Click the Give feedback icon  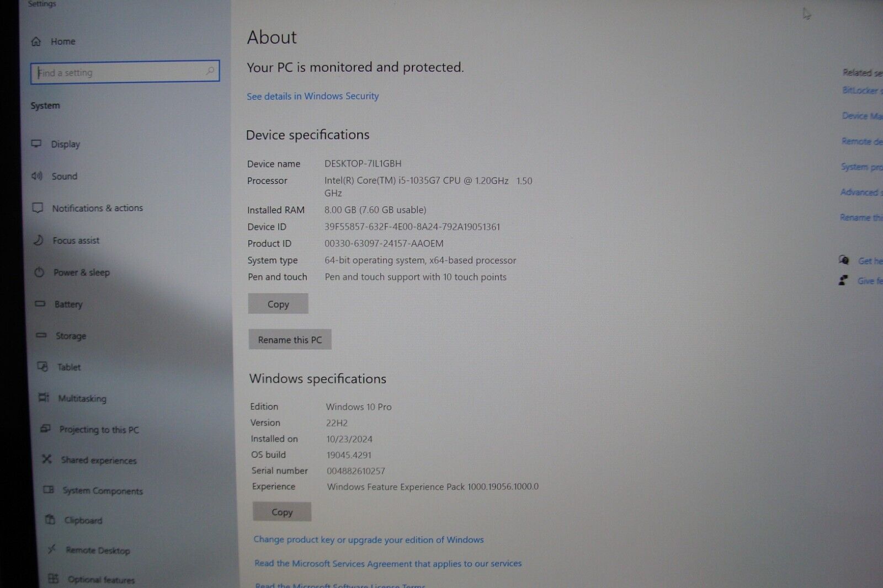[x=843, y=280]
